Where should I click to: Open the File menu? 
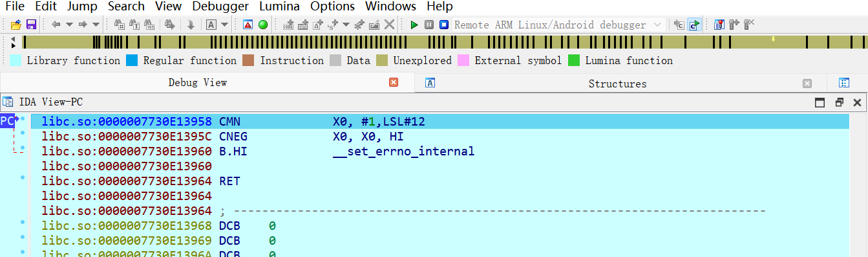[15, 6]
